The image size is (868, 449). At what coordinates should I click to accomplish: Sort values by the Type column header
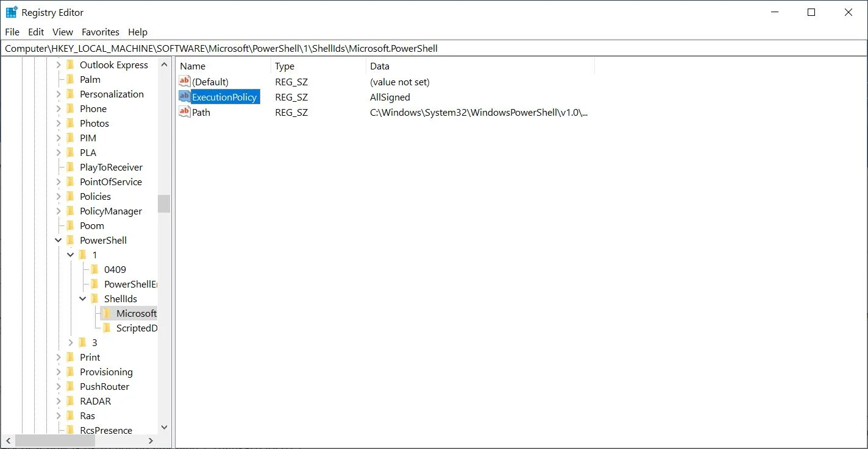(x=318, y=66)
